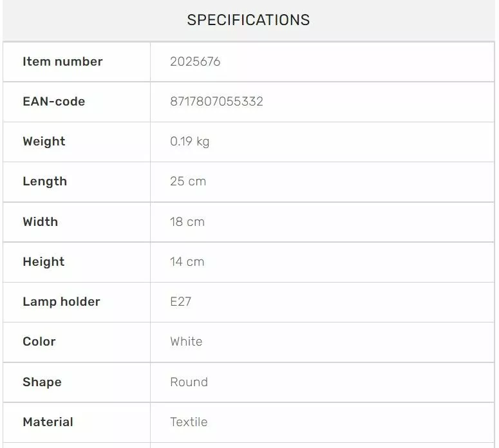Click the Lamp holder label

pyautogui.click(x=61, y=302)
